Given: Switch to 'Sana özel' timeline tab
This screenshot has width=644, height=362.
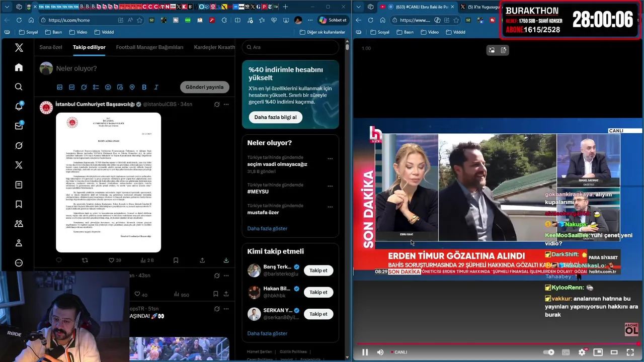Looking at the screenshot, I should [x=51, y=47].
